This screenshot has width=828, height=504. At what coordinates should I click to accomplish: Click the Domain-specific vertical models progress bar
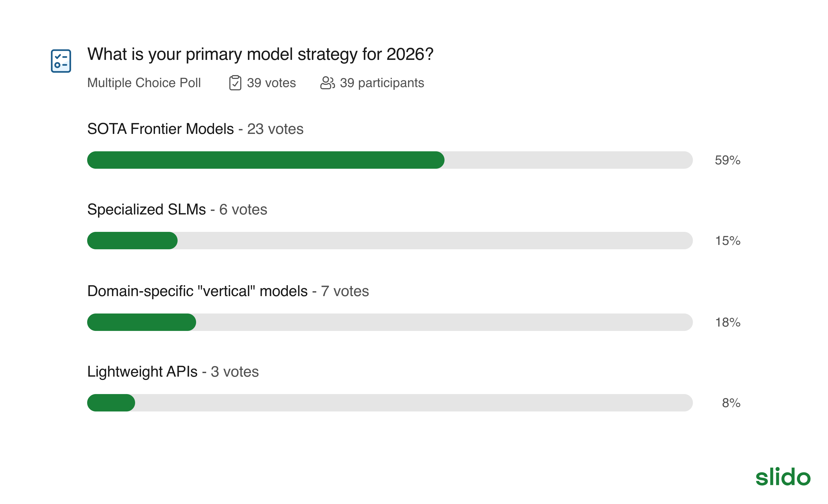point(390,322)
